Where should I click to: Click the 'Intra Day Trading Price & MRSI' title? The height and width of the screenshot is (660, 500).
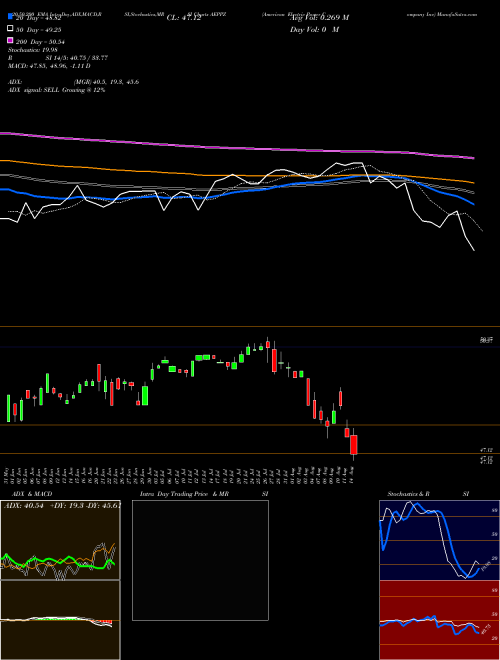point(204,494)
